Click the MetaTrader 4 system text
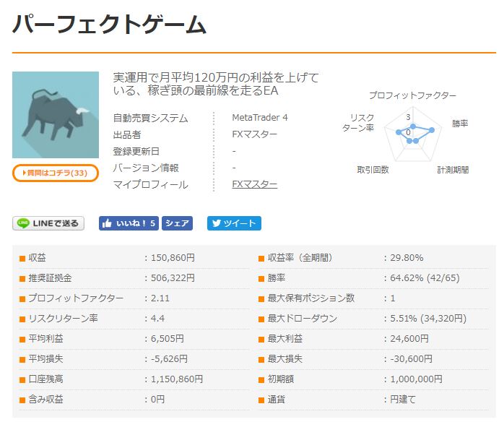This screenshot has height=422, width=504. coord(259,118)
